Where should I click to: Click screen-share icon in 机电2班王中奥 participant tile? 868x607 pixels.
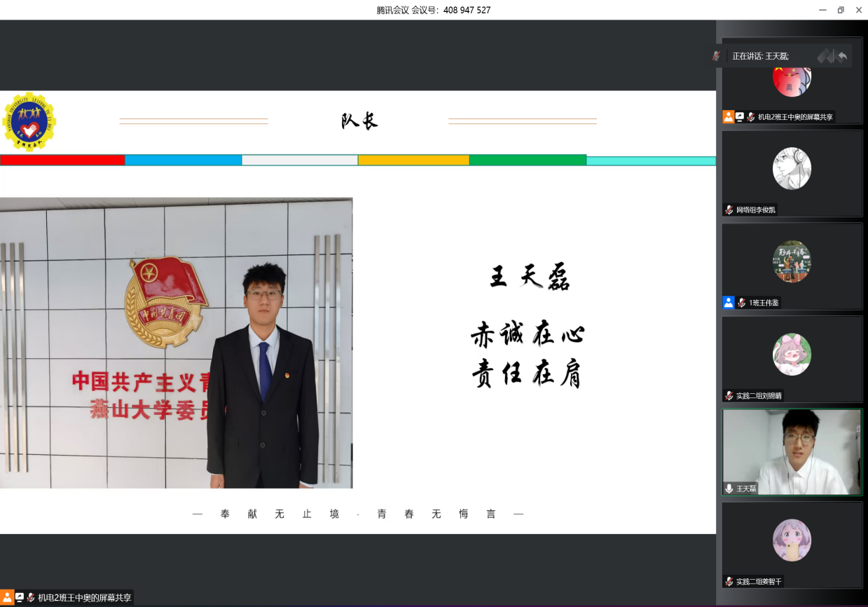pyautogui.click(x=740, y=117)
